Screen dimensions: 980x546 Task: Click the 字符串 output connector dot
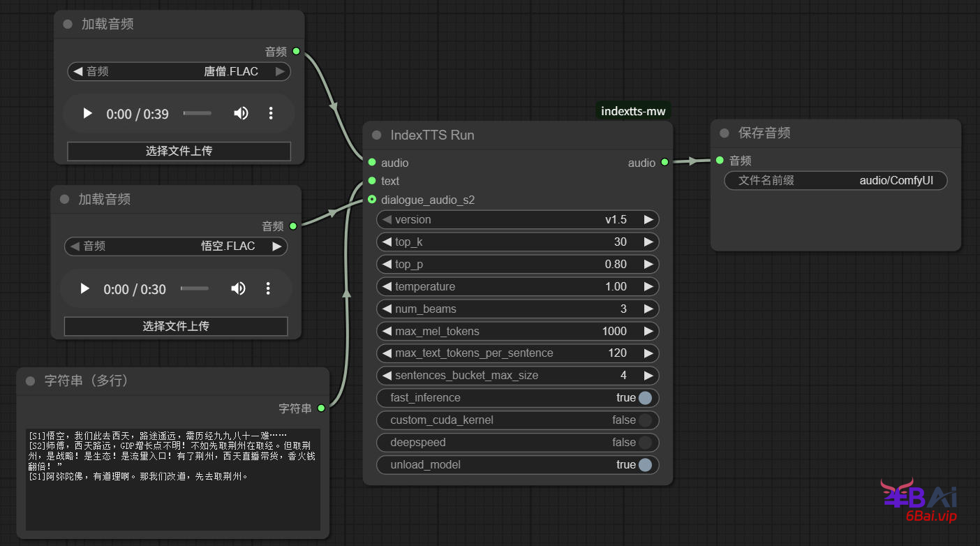tap(321, 408)
